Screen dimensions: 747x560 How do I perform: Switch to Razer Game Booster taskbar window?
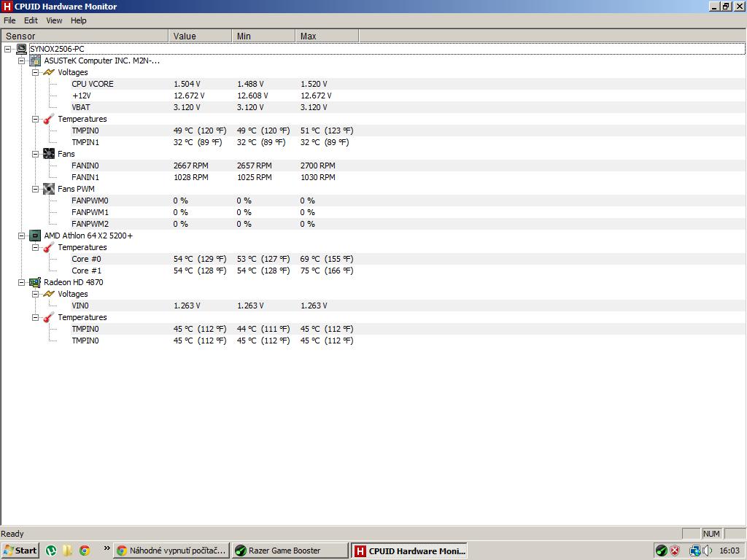290,551
